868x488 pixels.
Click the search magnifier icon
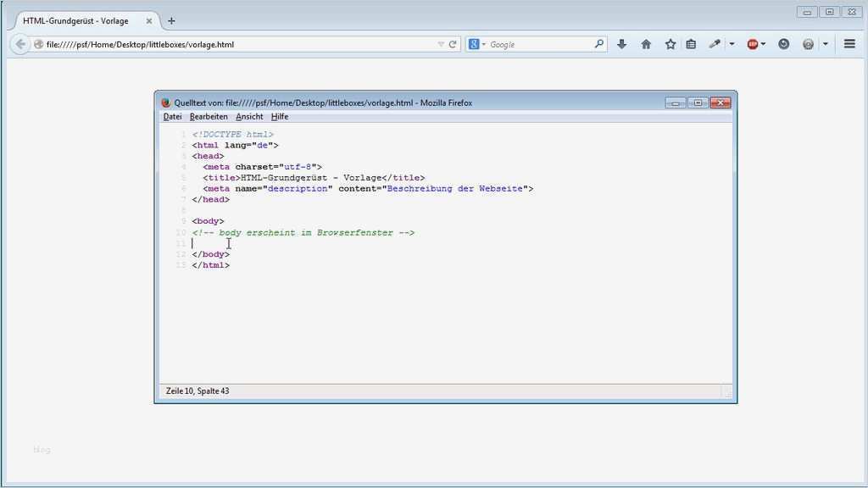pyautogui.click(x=599, y=44)
